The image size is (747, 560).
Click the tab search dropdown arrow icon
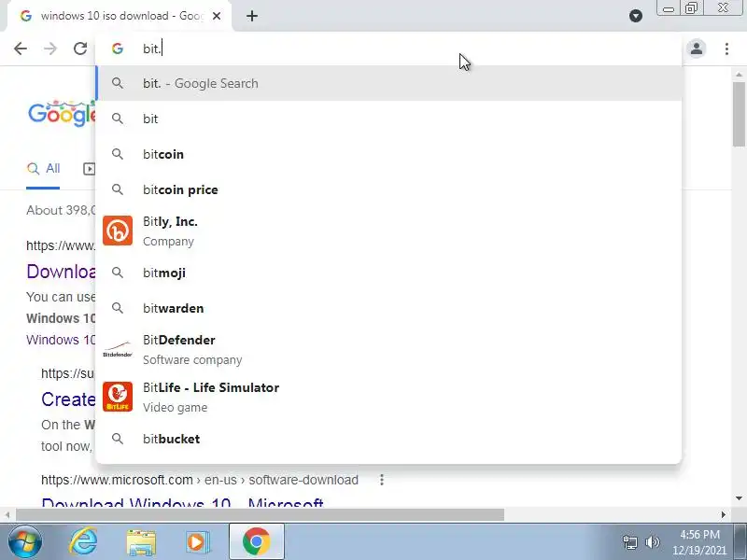tap(636, 16)
